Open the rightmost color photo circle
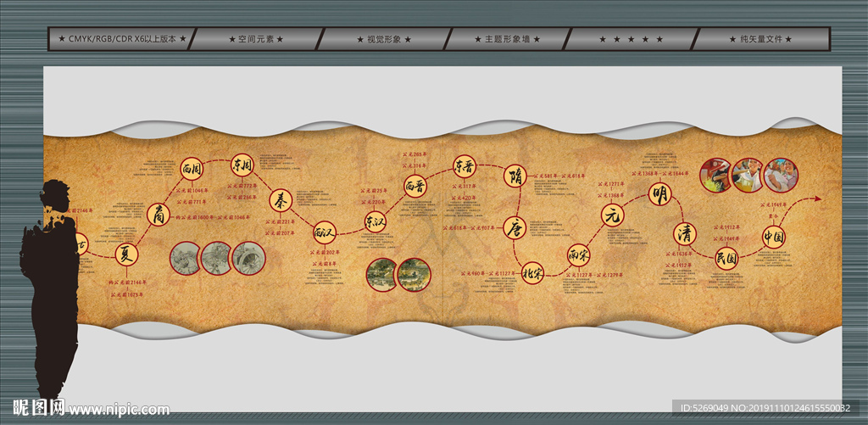This screenshot has height=425, width=868. [x=781, y=175]
